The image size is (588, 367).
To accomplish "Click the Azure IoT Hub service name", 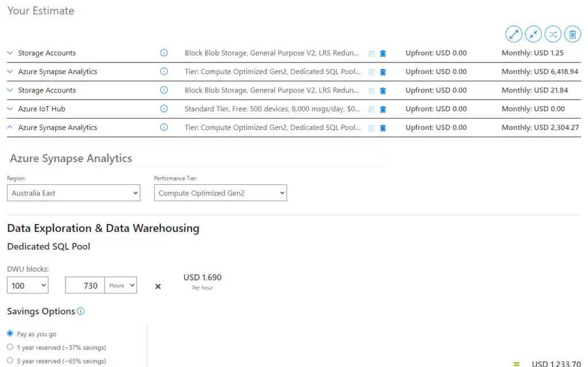I will click(x=41, y=109).
